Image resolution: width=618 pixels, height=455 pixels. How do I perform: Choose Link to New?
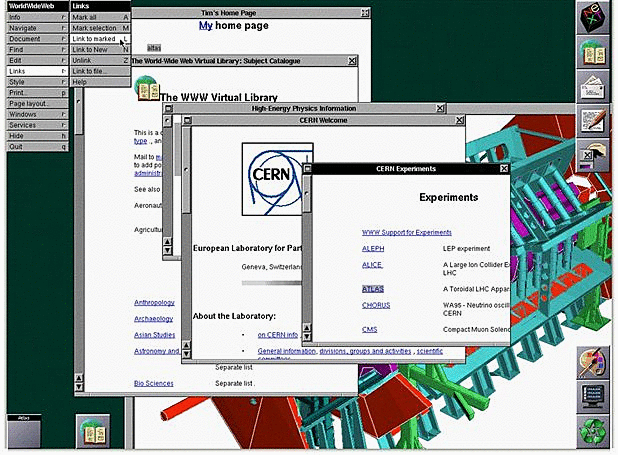(x=101, y=50)
